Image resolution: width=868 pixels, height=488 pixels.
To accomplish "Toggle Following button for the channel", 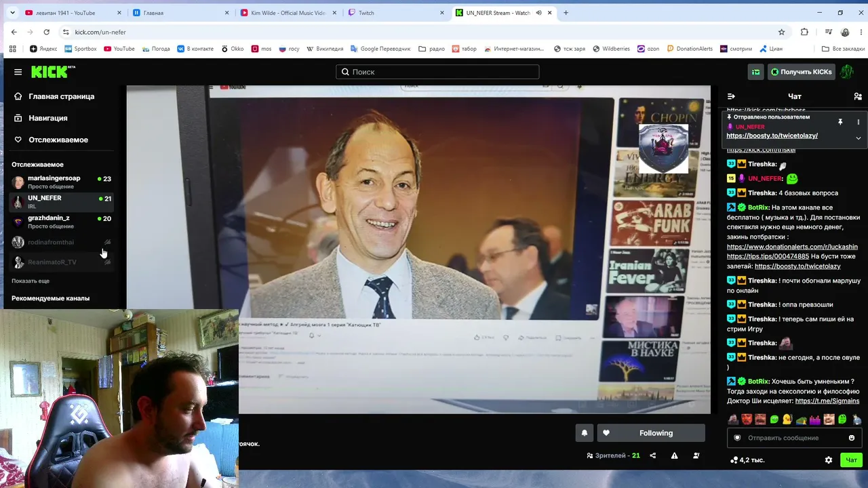I will [651, 433].
